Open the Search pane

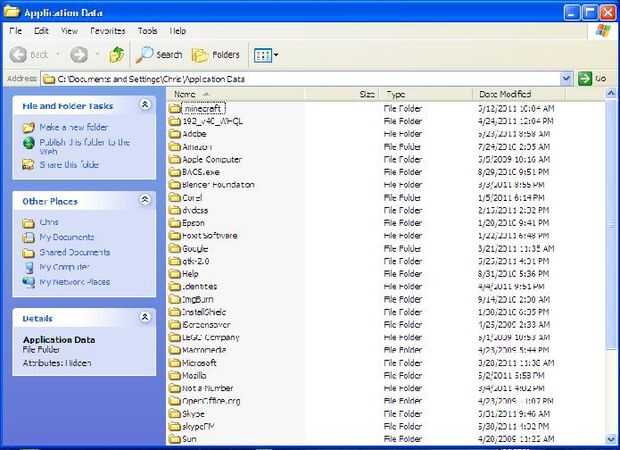coord(159,55)
